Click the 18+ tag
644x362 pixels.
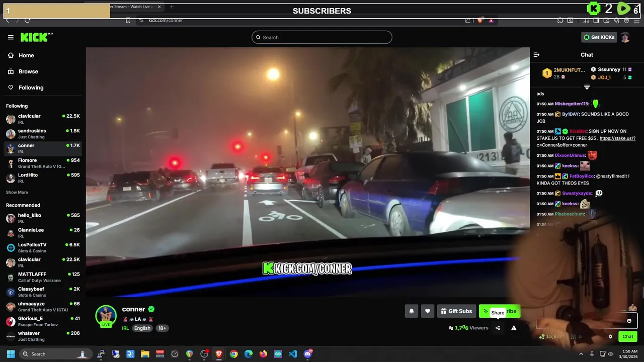click(163, 328)
